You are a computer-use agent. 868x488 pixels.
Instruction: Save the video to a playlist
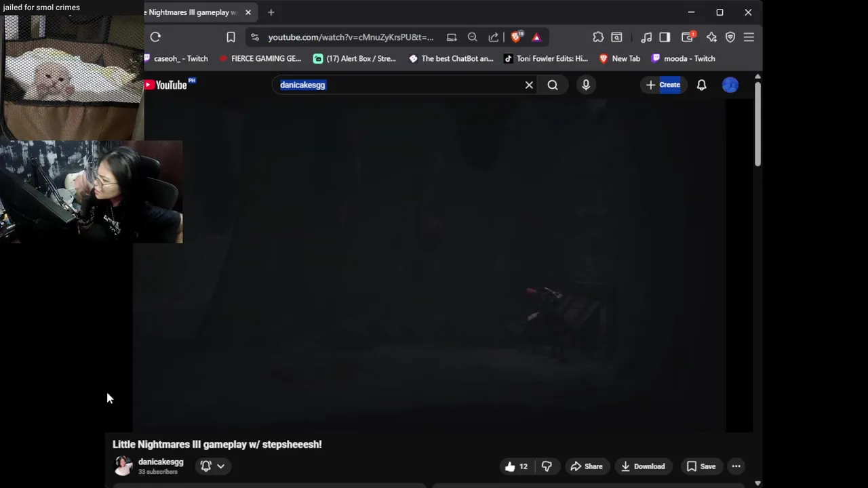pos(701,466)
